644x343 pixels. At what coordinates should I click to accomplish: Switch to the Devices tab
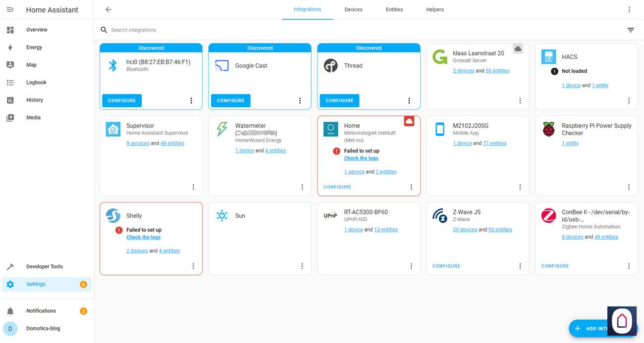[x=353, y=9]
